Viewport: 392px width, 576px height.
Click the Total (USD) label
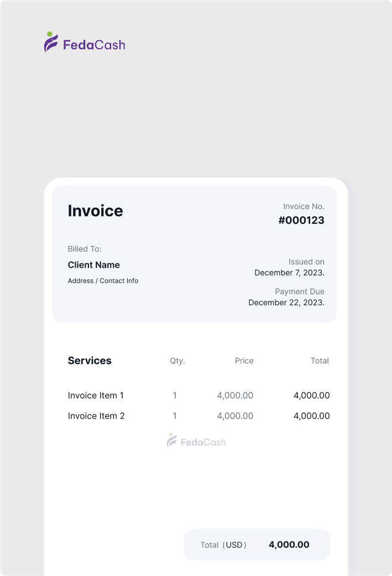pos(223,545)
